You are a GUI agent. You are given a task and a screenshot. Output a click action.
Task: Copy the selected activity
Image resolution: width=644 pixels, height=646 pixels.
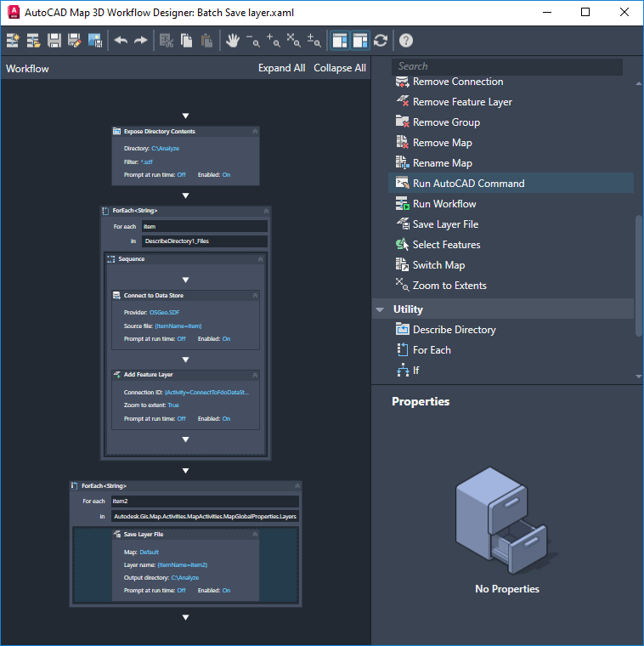187,41
